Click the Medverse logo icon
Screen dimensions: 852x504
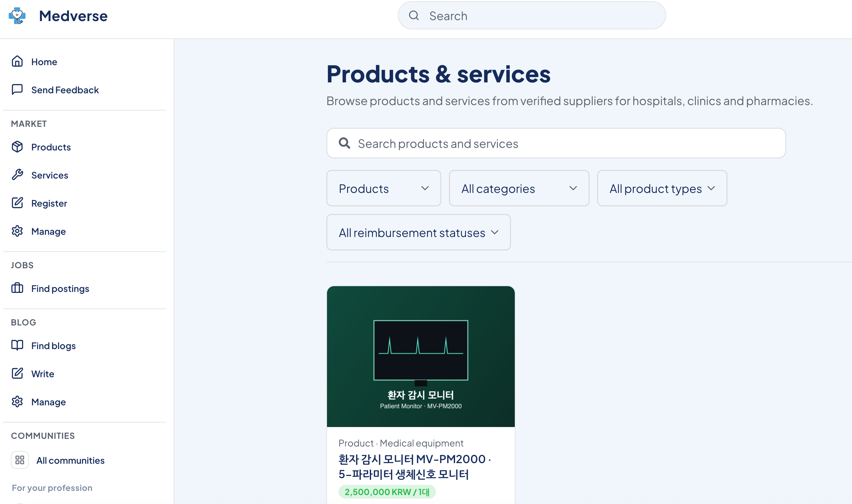pos(17,16)
